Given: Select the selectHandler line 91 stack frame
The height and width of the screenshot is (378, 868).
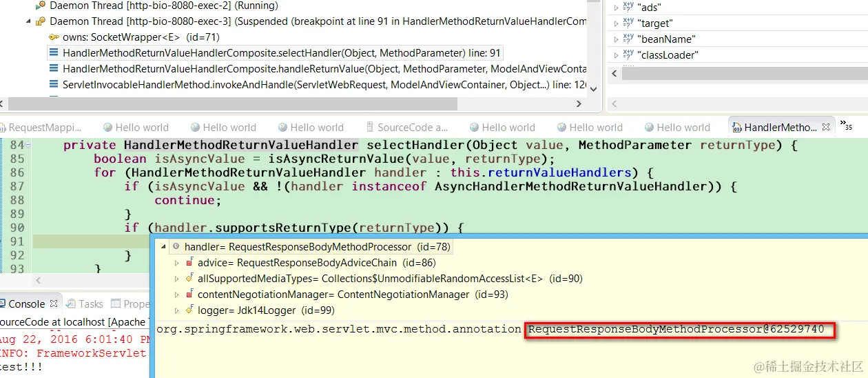Looking at the screenshot, I should click(x=282, y=53).
